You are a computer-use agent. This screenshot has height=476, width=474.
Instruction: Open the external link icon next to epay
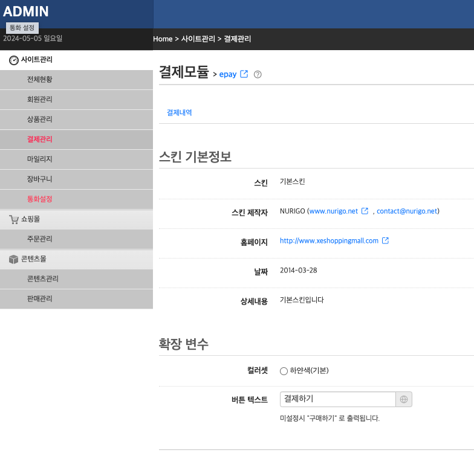click(244, 74)
